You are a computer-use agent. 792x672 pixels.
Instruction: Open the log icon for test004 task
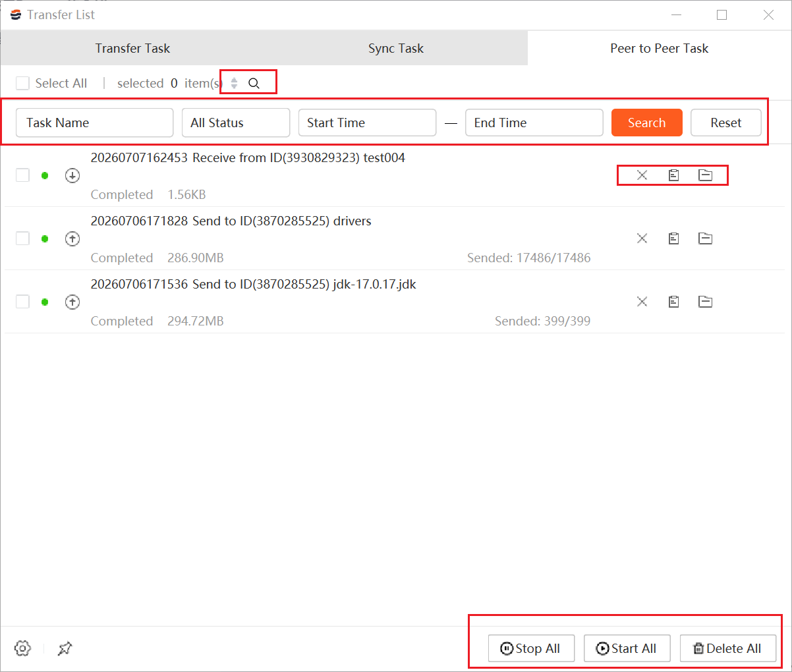pyautogui.click(x=673, y=175)
